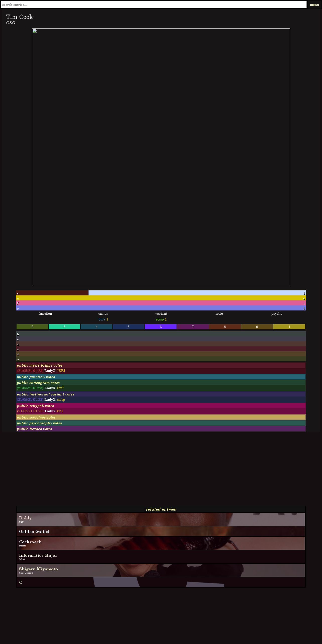Click enneagram type 8 swatch
The width and height of the screenshot is (322, 644).
[x=225, y=327]
